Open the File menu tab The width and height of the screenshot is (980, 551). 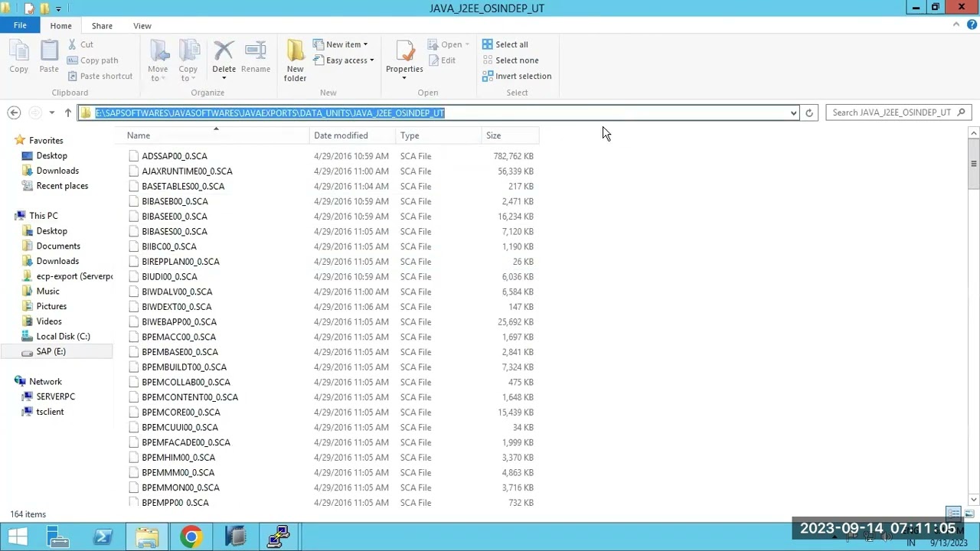(20, 25)
